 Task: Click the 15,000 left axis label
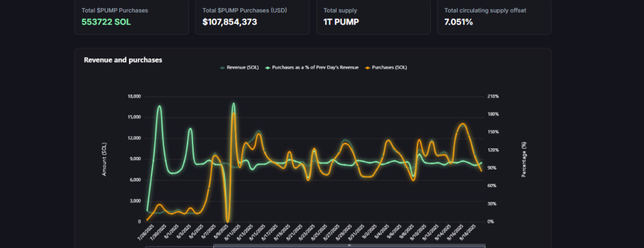point(135,117)
